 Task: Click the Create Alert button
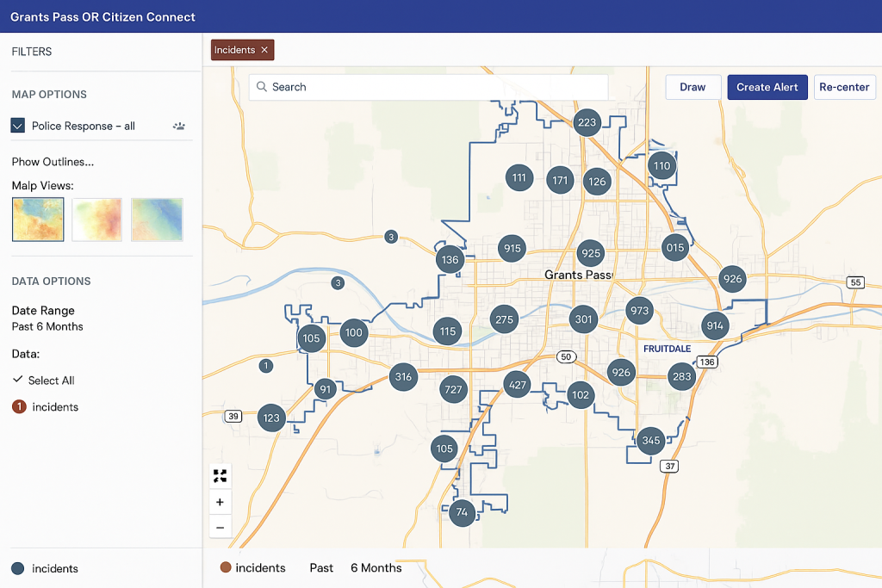point(767,87)
